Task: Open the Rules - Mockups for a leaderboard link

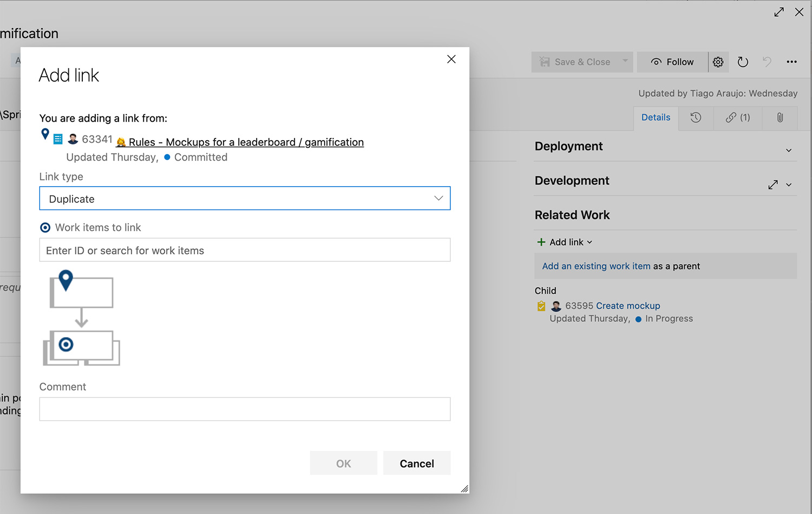Action: [x=246, y=142]
